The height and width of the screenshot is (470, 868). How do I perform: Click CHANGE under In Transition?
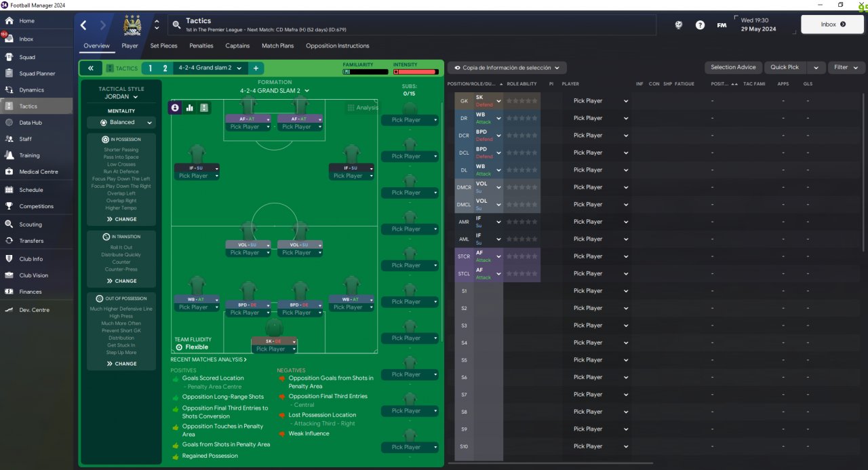pos(121,281)
